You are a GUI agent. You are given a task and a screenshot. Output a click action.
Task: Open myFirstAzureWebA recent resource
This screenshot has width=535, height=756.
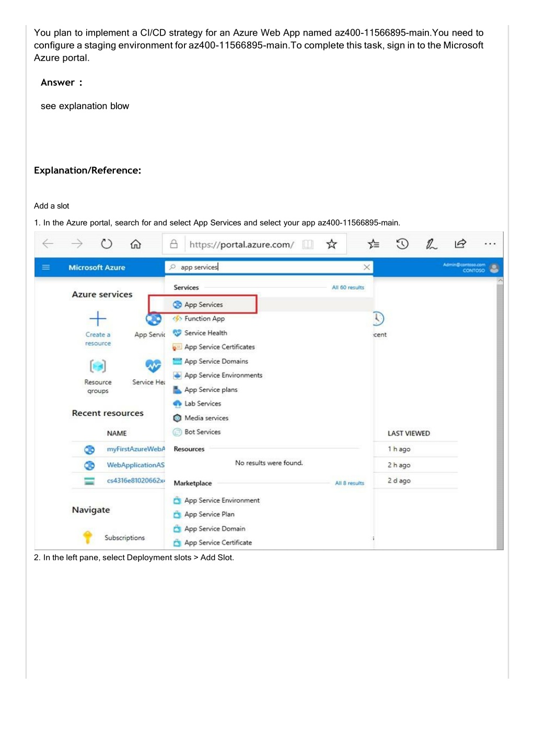pos(136,449)
